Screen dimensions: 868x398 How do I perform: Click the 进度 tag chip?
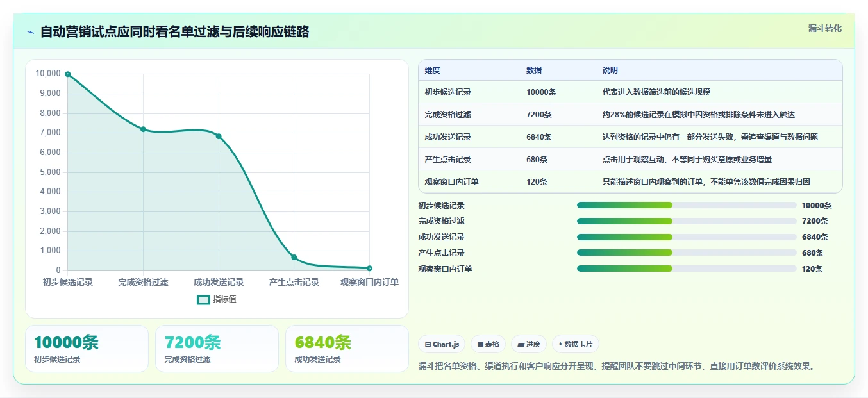click(529, 344)
